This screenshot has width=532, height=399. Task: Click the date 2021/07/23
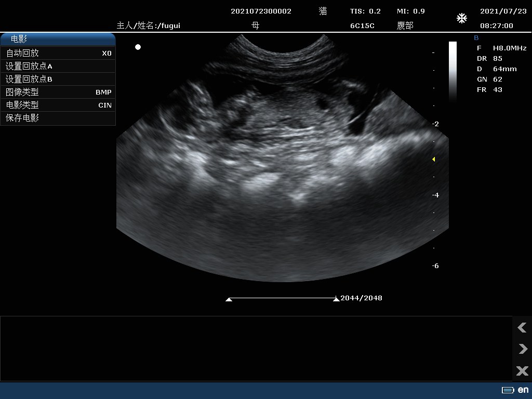(x=503, y=11)
